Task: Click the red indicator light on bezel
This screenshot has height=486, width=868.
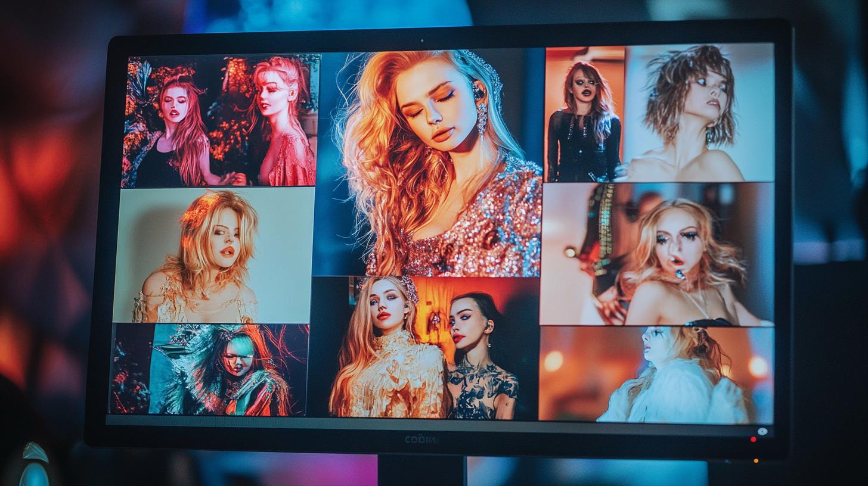Action: pyautogui.click(x=753, y=440)
